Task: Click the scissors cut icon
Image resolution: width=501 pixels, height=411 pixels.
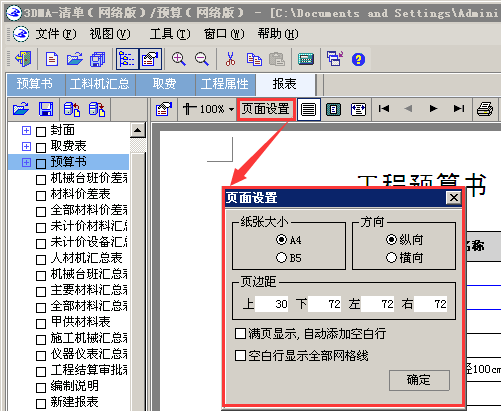Action: (x=230, y=59)
